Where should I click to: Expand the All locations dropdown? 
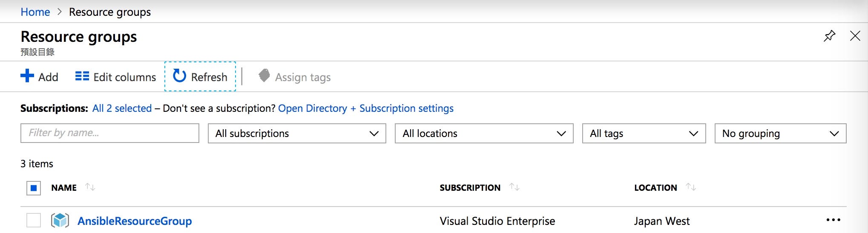pos(484,134)
